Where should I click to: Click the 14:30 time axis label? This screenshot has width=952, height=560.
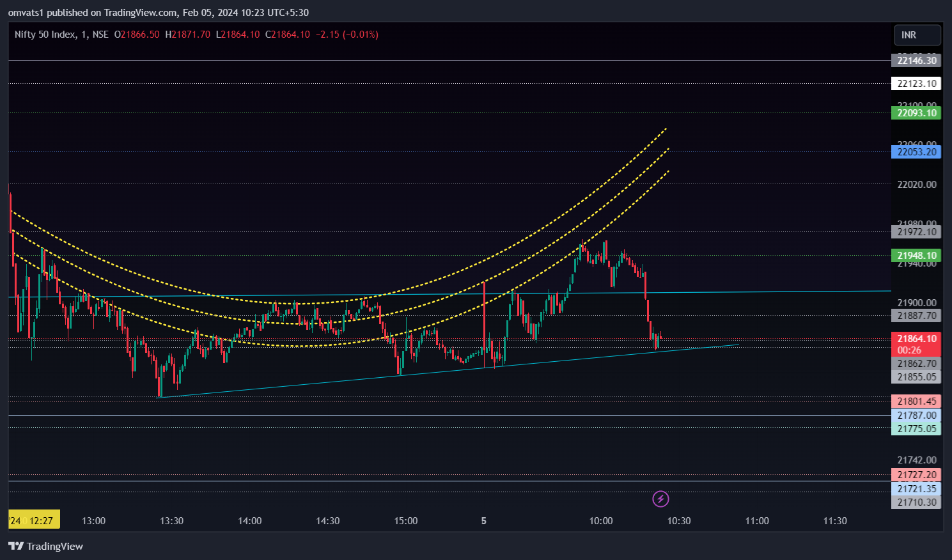point(328,521)
